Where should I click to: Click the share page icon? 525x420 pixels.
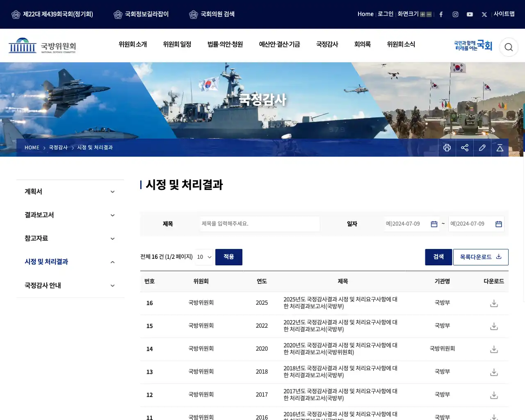point(465,148)
